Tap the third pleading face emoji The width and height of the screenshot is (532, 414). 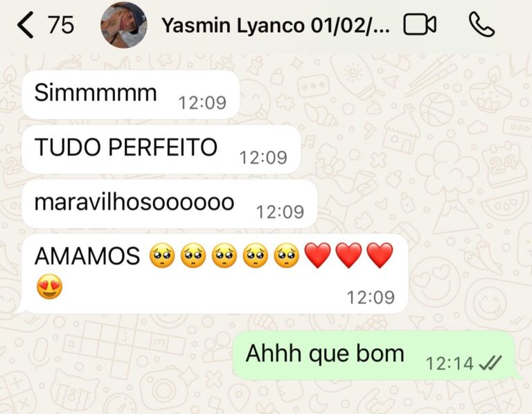click(x=224, y=255)
